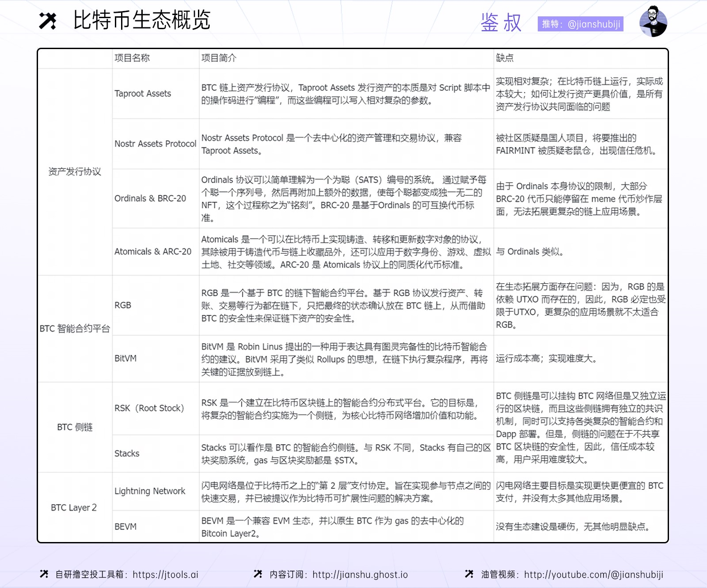
Task: Click the BTC Layer 2 category cell
Action: [74, 508]
